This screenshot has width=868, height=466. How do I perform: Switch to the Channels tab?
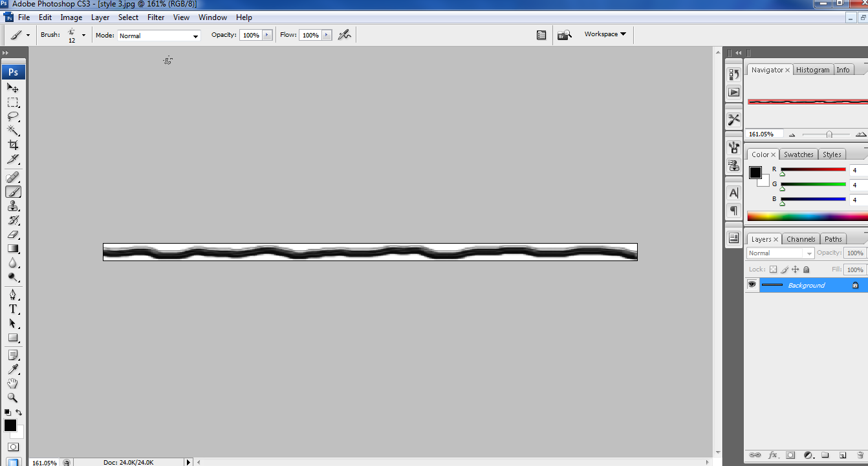(x=801, y=238)
